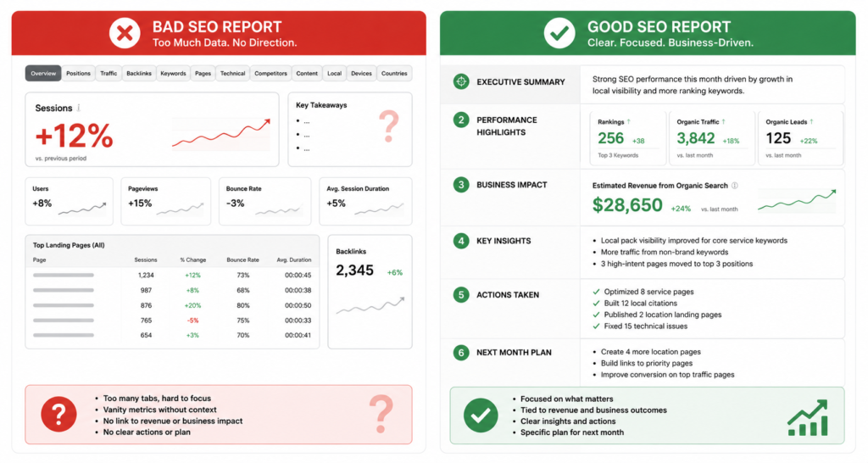Viewport: 868px width, 463px height.
Task: Click the 2,345 backlinks value
Action: click(x=355, y=271)
